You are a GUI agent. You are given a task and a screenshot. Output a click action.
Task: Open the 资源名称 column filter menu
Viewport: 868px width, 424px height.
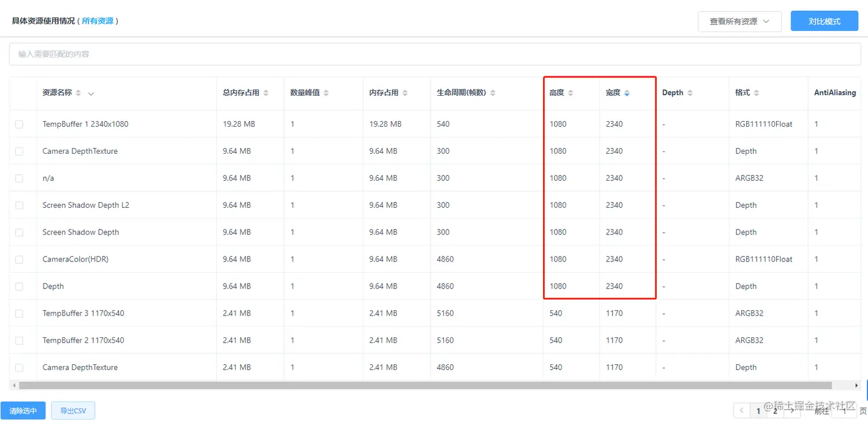pyautogui.click(x=91, y=94)
